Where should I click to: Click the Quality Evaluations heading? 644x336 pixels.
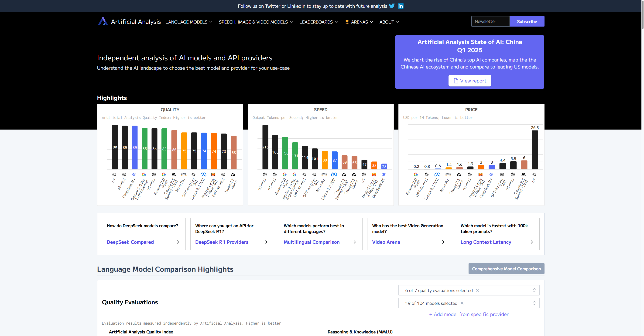130,302
